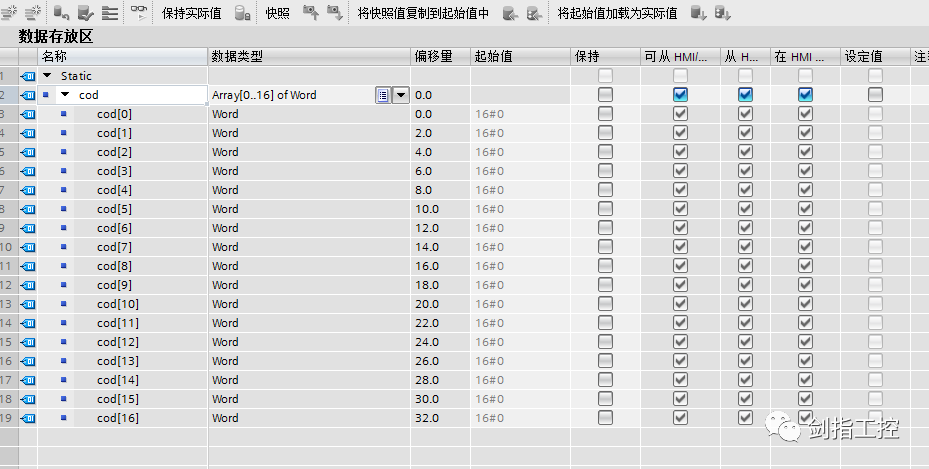Start monitoring with the glasses icon
The height and width of the screenshot is (469, 929).
(x=139, y=12)
